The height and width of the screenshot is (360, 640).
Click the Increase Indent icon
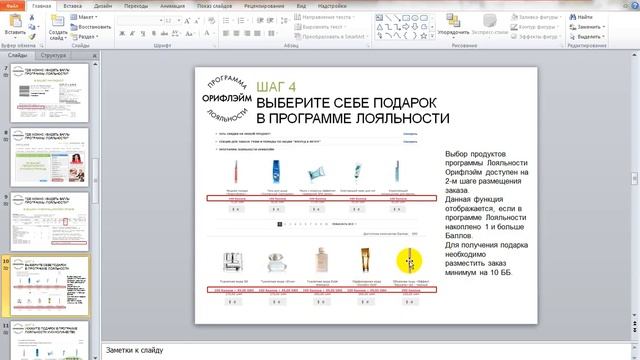pyautogui.click(x=270, y=20)
